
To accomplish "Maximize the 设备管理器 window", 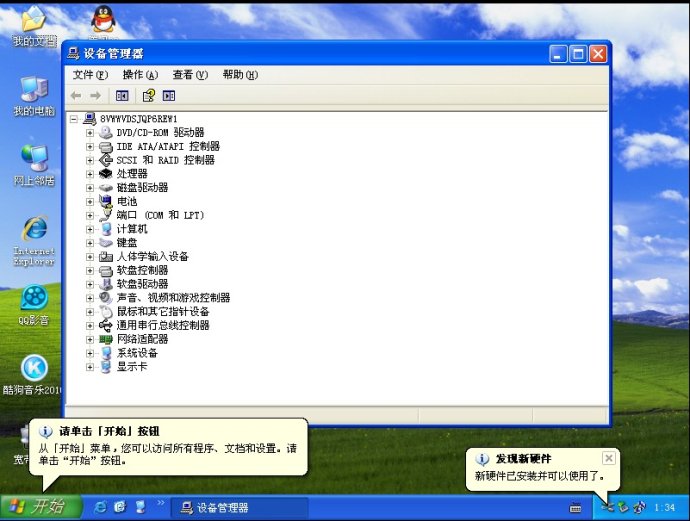I will pyautogui.click(x=578, y=54).
